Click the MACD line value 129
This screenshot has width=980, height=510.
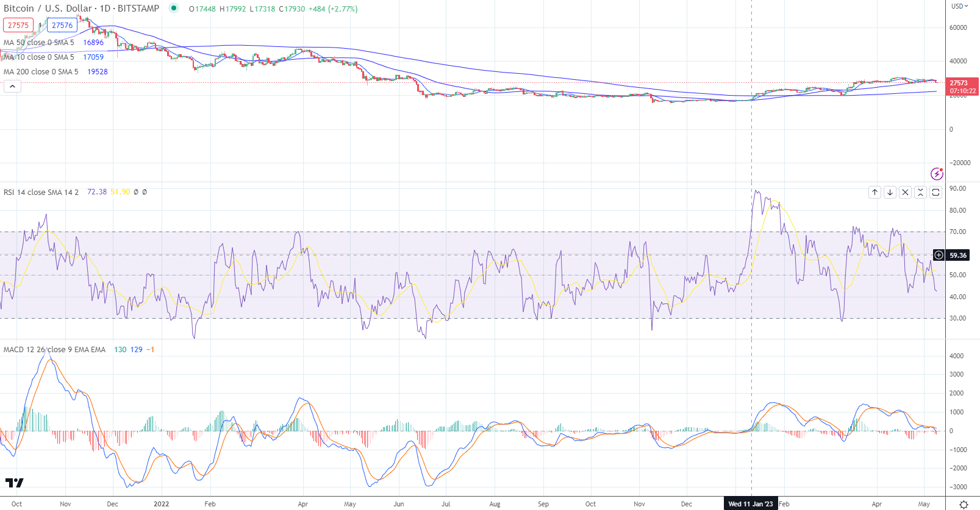point(136,350)
